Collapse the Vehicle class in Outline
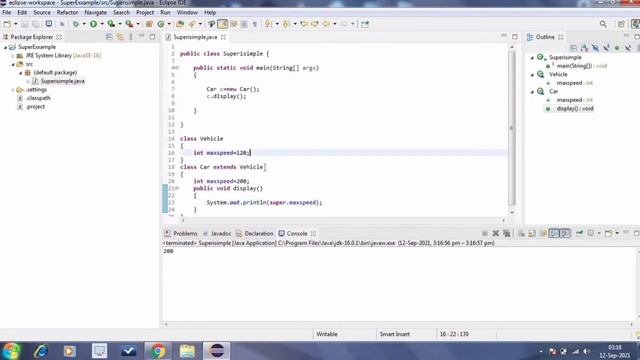 [532, 75]
